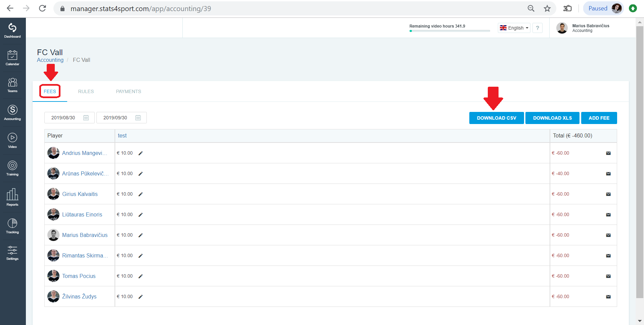Click the remaining video hours progress bar
Screen dimensions: 644x325
point(449,31)
